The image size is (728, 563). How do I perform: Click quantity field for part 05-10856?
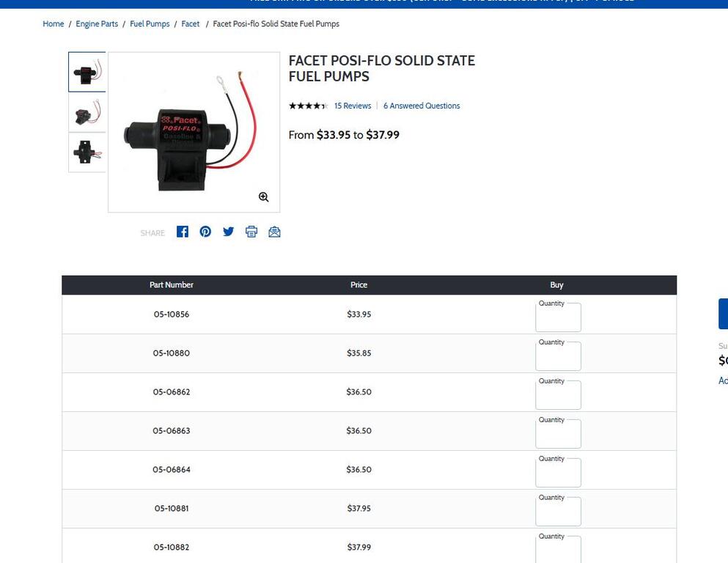(x=558, y=317)
